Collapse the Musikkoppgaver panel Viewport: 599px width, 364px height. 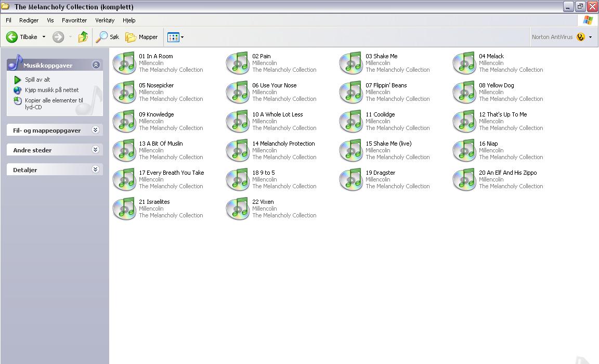coord(96,65)
